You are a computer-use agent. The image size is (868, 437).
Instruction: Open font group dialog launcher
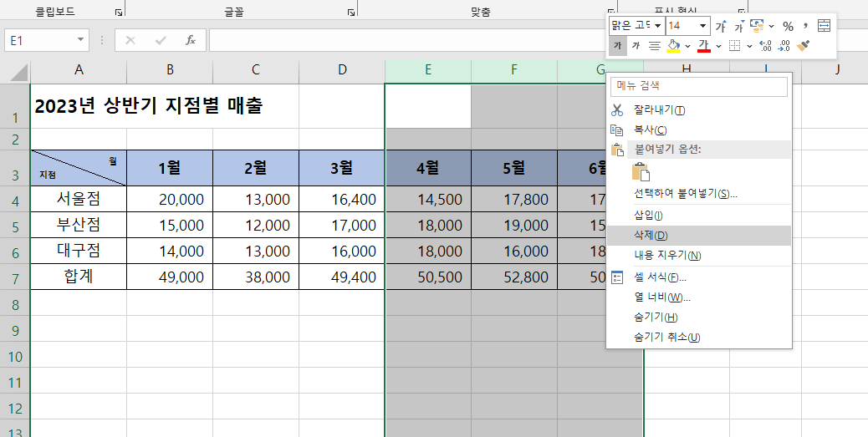351,12
